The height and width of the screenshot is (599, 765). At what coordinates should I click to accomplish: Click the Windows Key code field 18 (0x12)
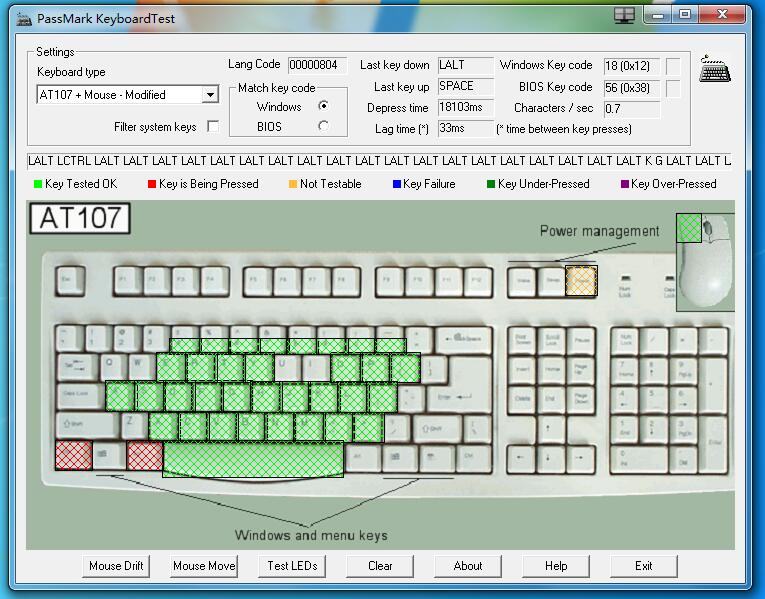click(x=632, y=65)
